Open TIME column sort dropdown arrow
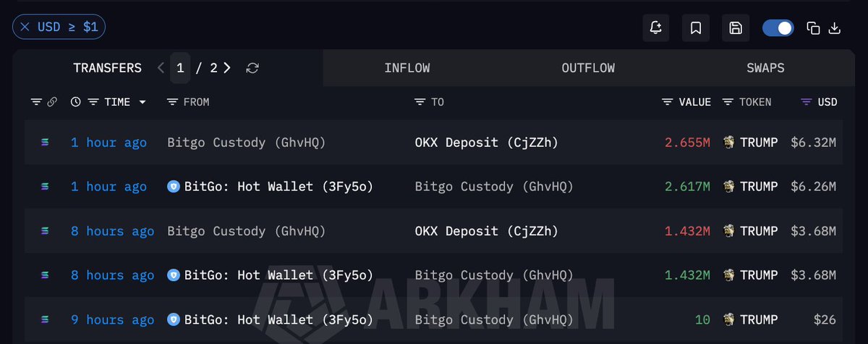868x344 pixels. point(142,103)
